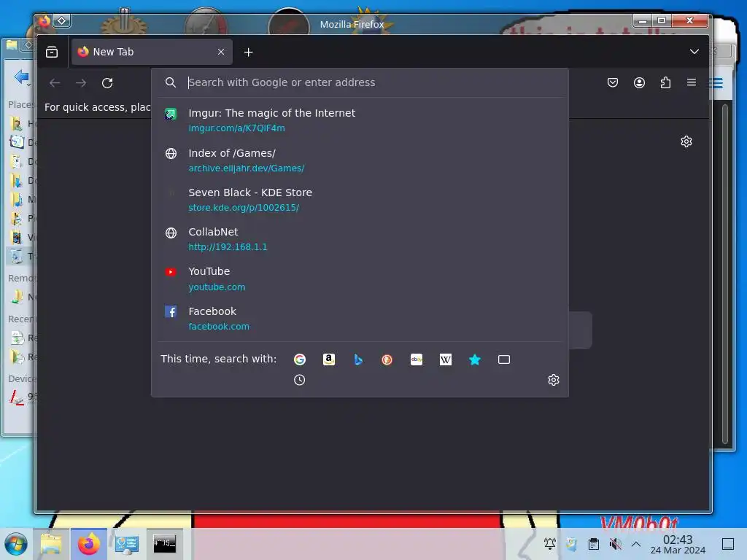Open search settings gear in dropdown
The width and height of the screenshot is (747, 560).
tap(553, 380)
